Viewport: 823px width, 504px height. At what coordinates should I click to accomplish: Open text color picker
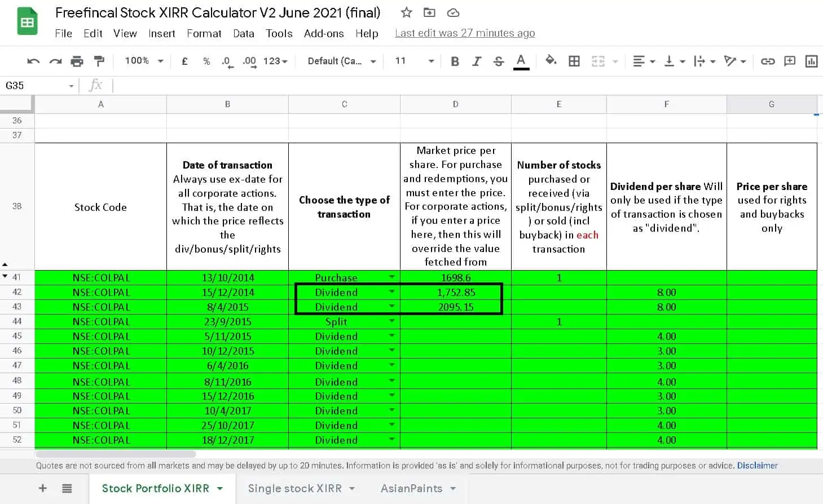[x=521, y=61]
